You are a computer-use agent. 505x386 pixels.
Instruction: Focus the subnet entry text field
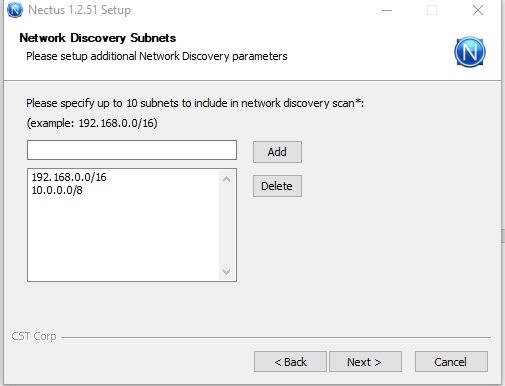click(x=132, y=150)
